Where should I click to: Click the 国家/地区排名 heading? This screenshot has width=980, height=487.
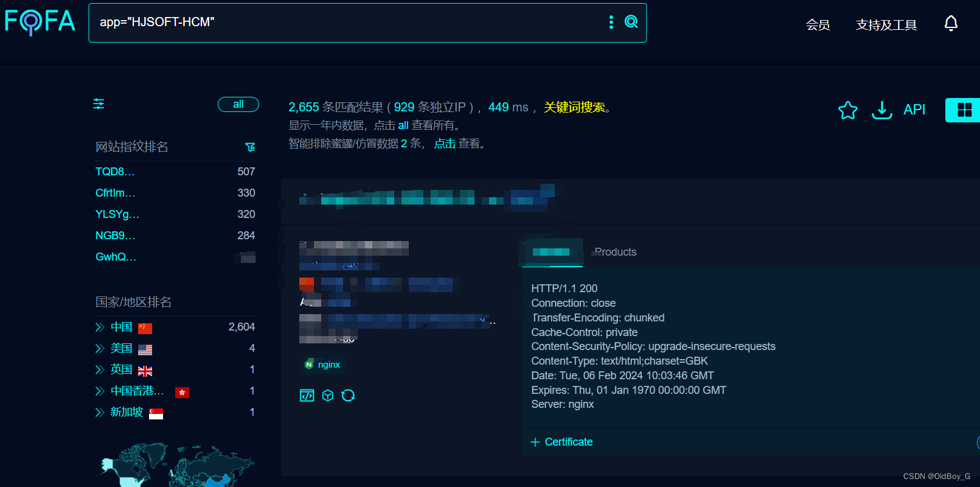133,302
